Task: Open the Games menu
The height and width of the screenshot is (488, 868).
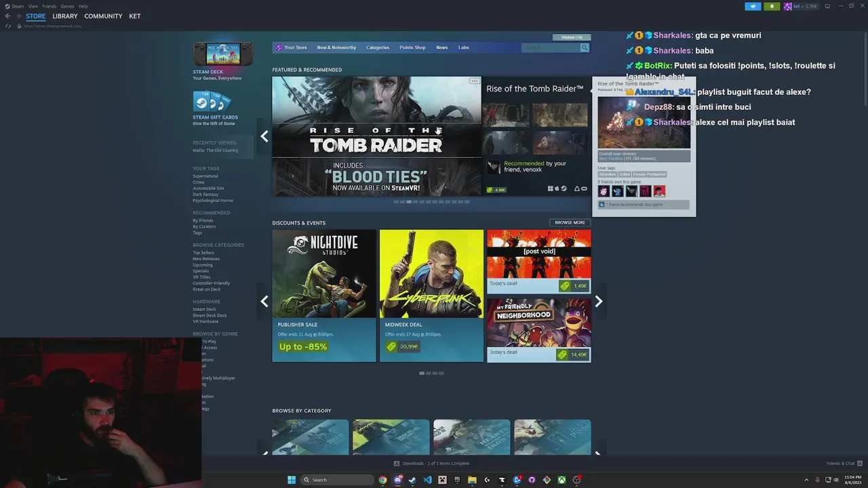Action: 67,6
